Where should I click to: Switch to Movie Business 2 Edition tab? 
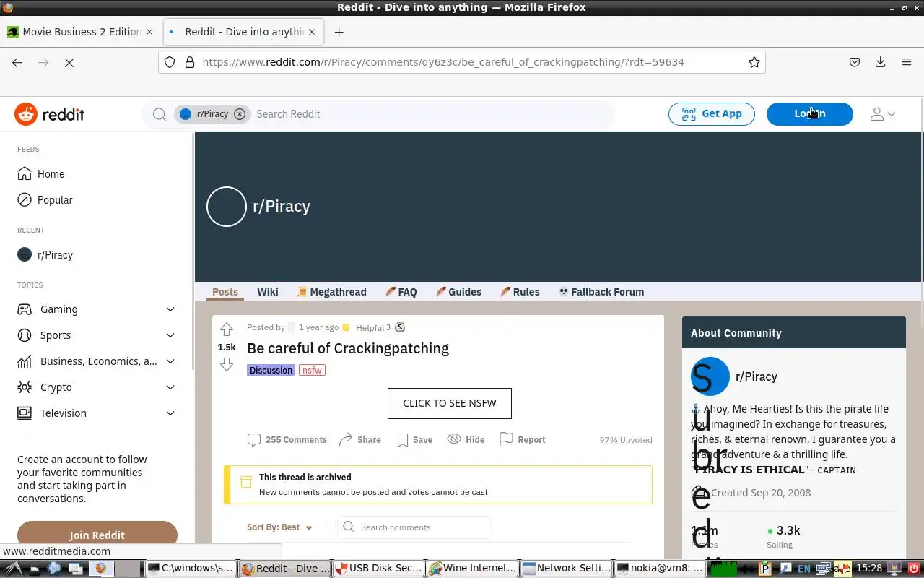(x=80, y=32)
